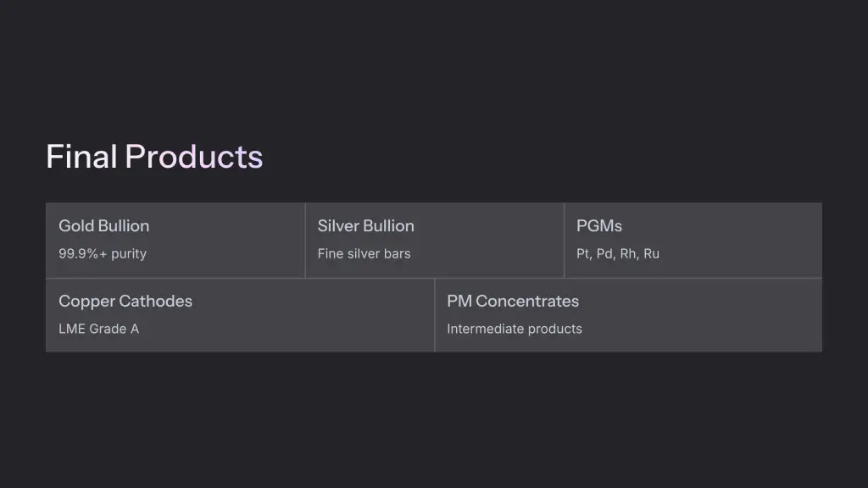This screenshot has width=868, height=488.
Task: Click the word "Final" in the slide title
Action: click(x=81, y=157)
